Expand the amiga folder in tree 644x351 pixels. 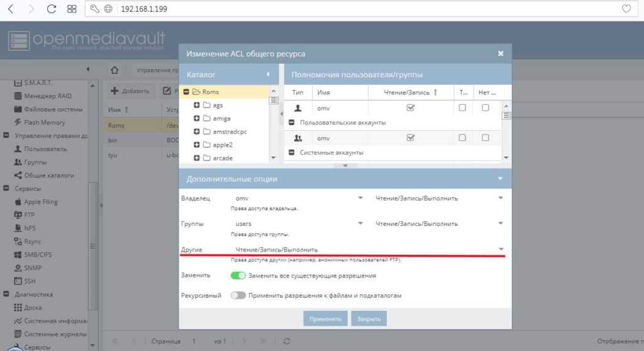(197, 118)
